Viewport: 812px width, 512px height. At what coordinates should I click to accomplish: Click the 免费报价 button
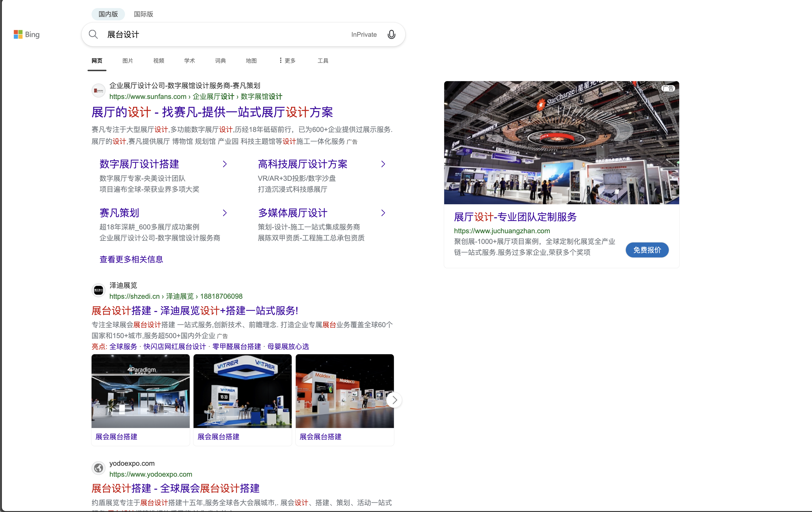click(647, 250)
